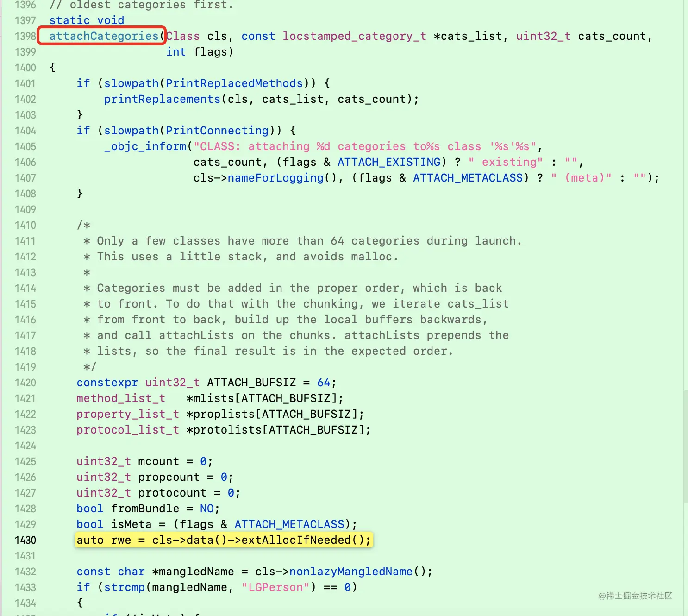Click the protocol_list_t type name

128,430
